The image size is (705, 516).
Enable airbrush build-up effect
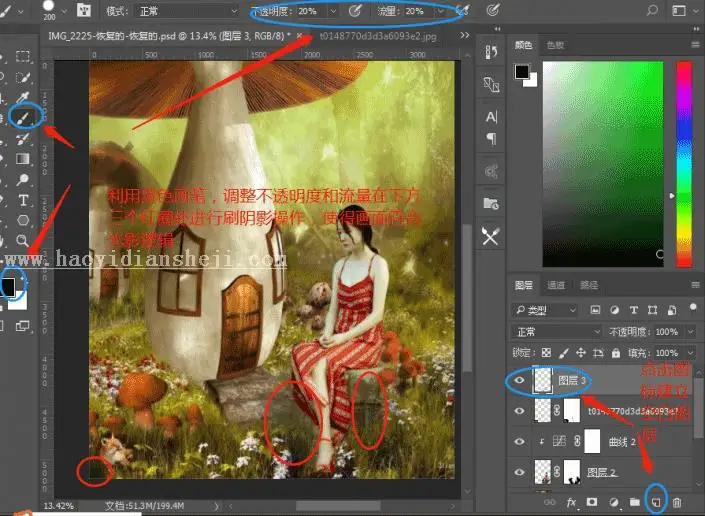(463, 10)
